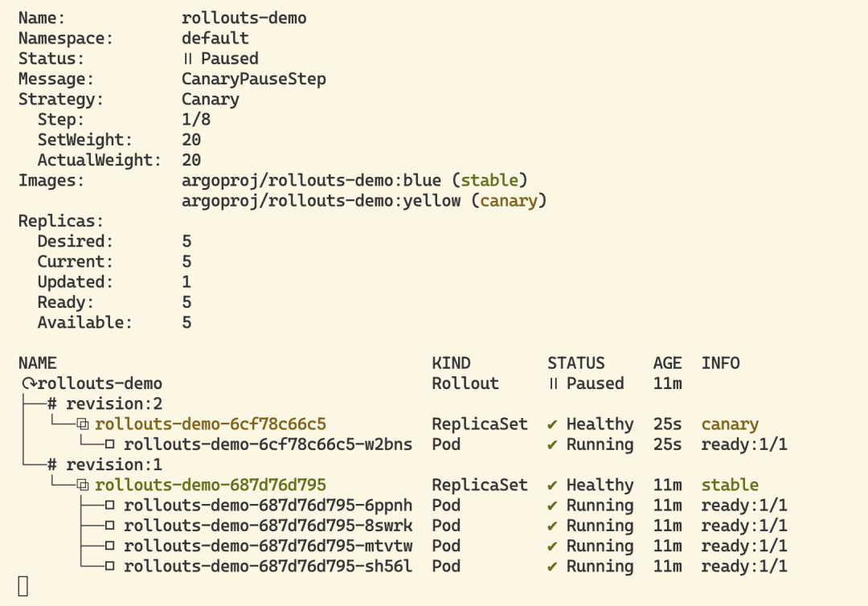The width and height of the screenshot is (868, 606).
Task: Click 'ready:1/1' in the sh56l row
Action: pos(744,566)
